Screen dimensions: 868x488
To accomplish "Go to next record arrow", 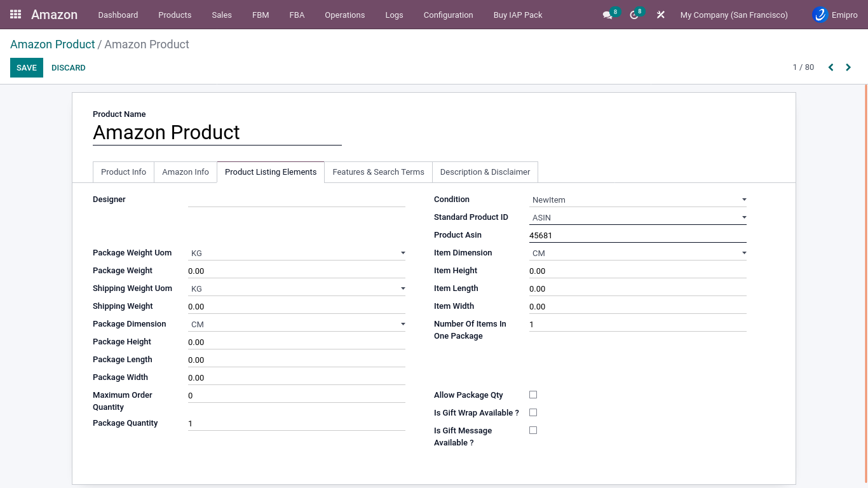I will point(848,67).
